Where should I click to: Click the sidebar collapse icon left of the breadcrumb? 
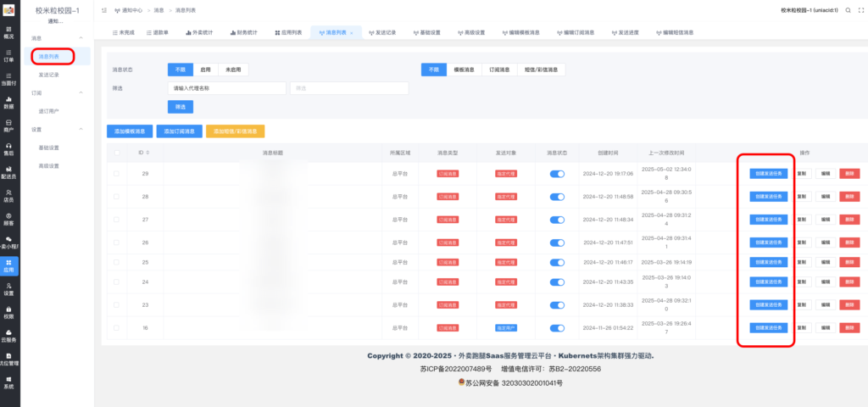104,10
